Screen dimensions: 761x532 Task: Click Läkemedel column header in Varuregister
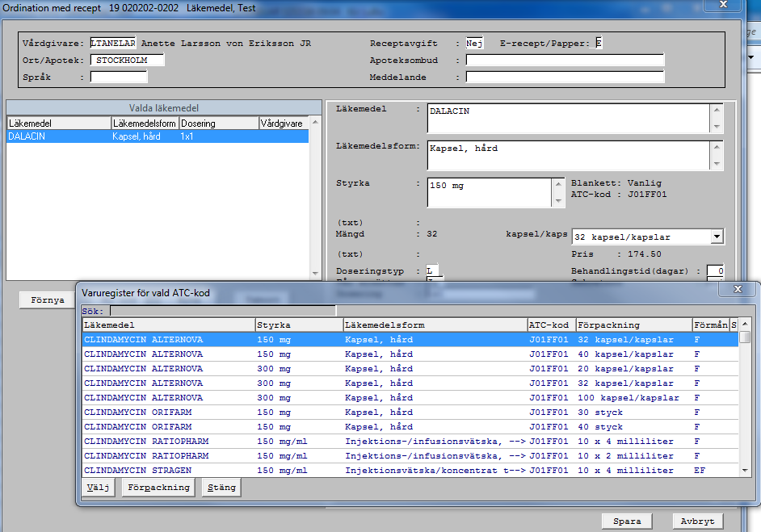169,325
